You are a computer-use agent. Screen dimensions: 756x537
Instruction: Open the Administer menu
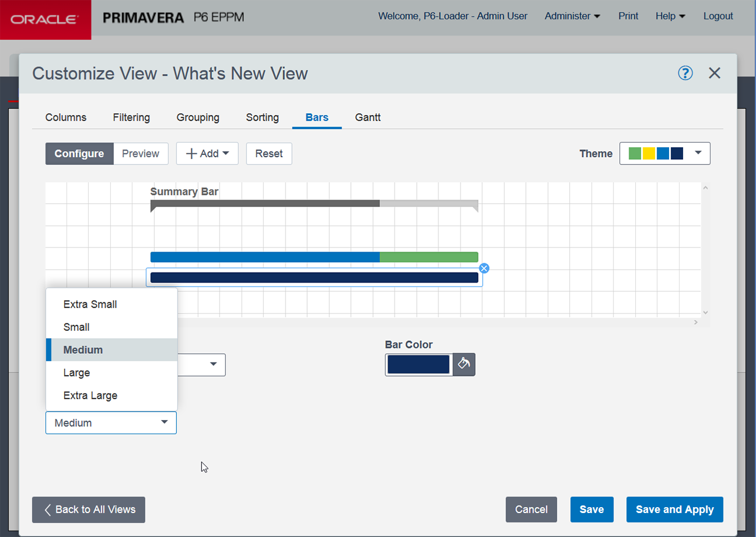[x=572, y=16]
